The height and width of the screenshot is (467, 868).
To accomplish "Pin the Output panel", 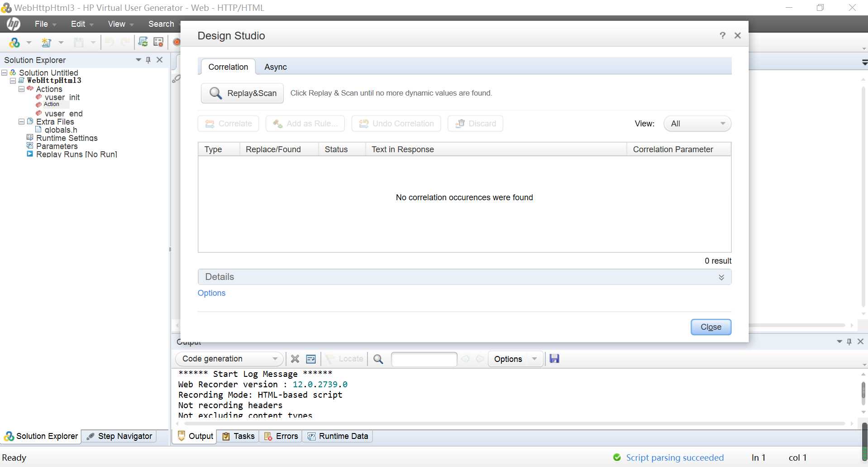I will coord(849,342).
